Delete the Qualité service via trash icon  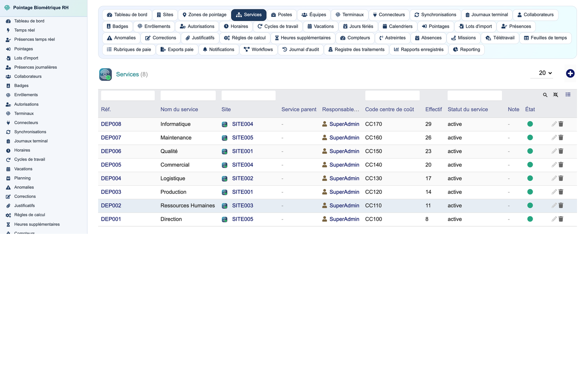(561, 151)
